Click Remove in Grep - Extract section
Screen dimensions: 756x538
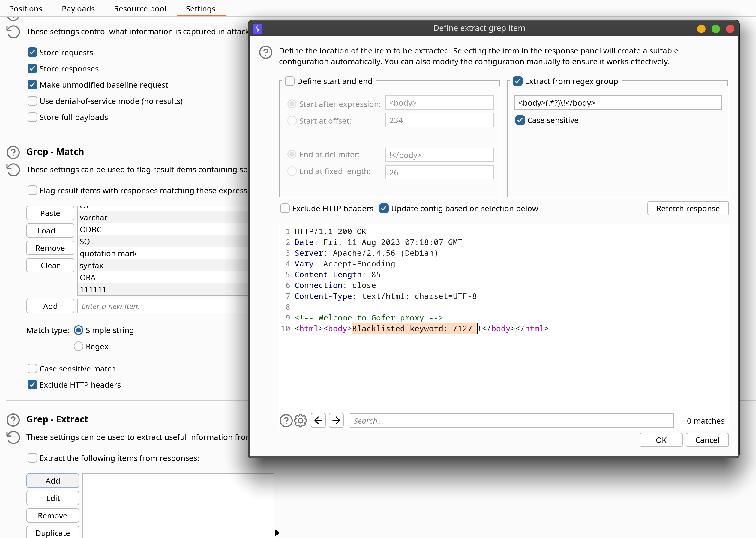(x=53, y=516)
